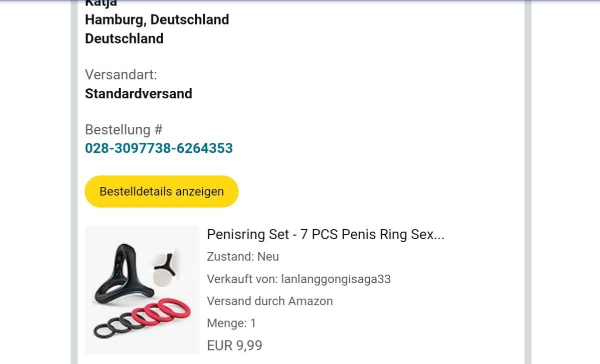Select the EUR 9,99 price
The image size is (600, 364).
coord(234,346)
